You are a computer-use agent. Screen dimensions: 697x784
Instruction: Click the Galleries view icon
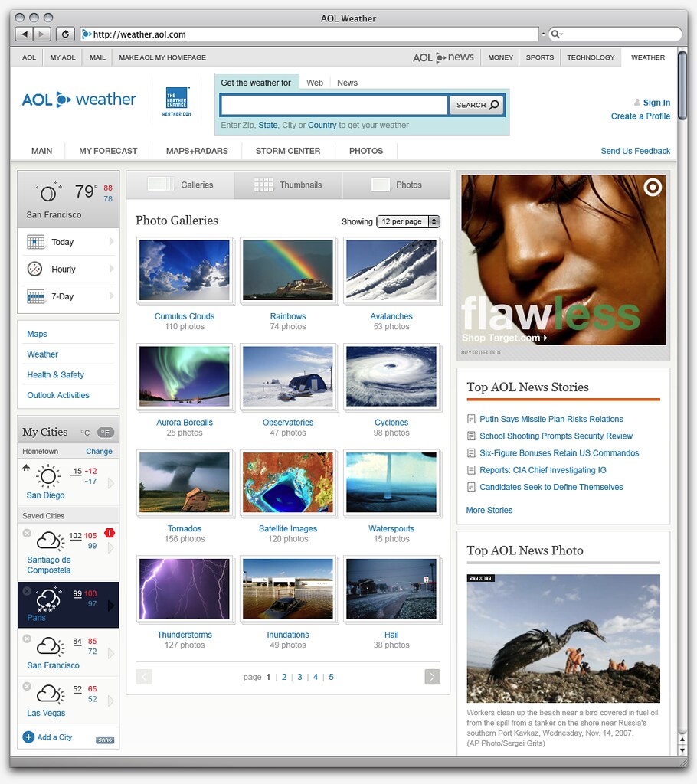pyautogui.click(x=161, y=185)
